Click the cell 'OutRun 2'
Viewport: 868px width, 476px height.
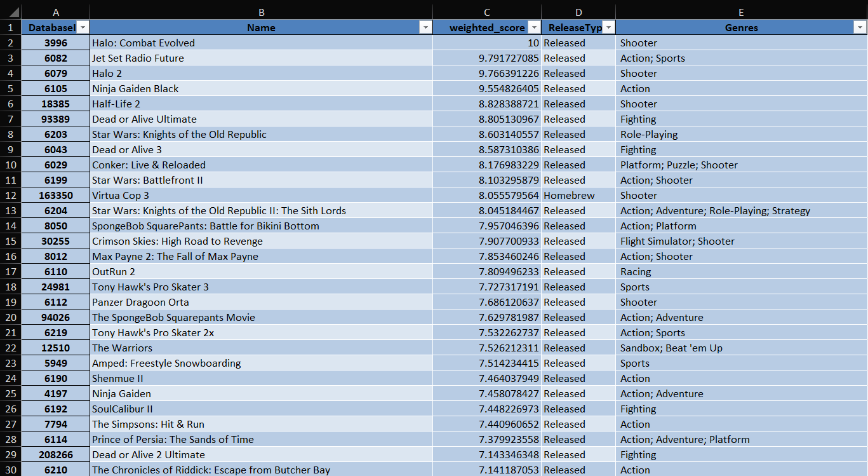262,271
